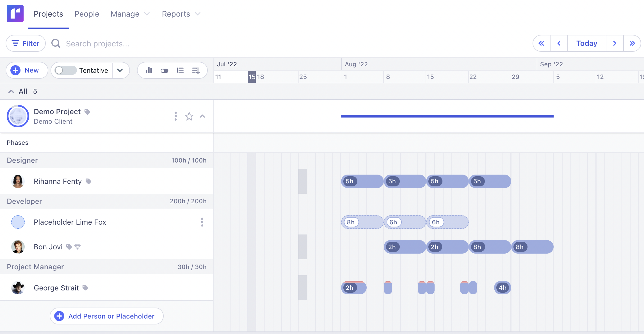
Task: Click the blue Demo Project timeline bar
Action: coord(447,116)
